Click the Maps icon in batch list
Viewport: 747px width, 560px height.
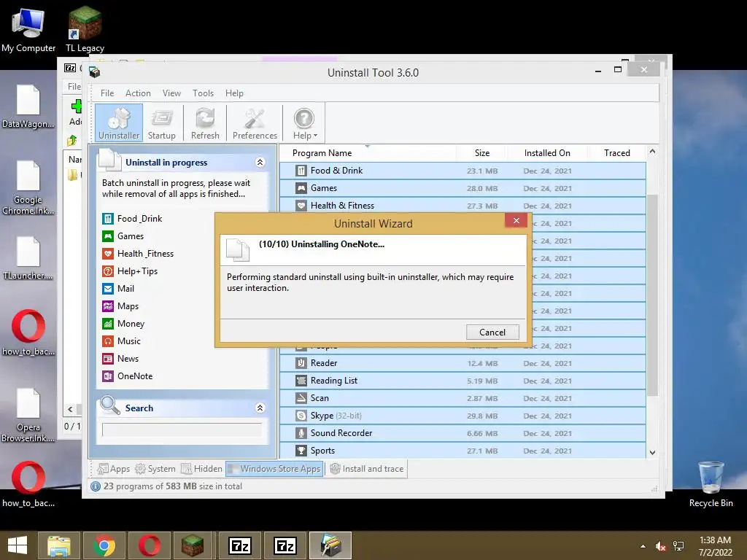pyautogui.click(x=108, y=306)
